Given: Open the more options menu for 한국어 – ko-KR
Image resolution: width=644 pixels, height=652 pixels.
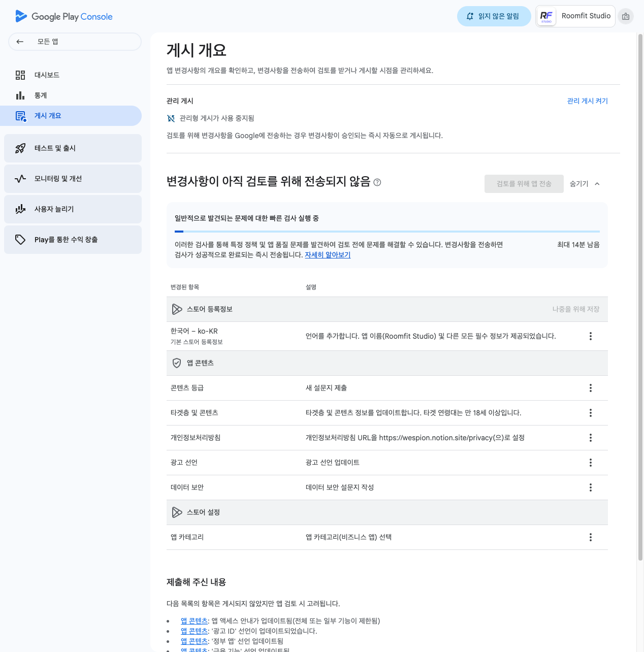Looking at the screenshot, I should pos(590,336).
